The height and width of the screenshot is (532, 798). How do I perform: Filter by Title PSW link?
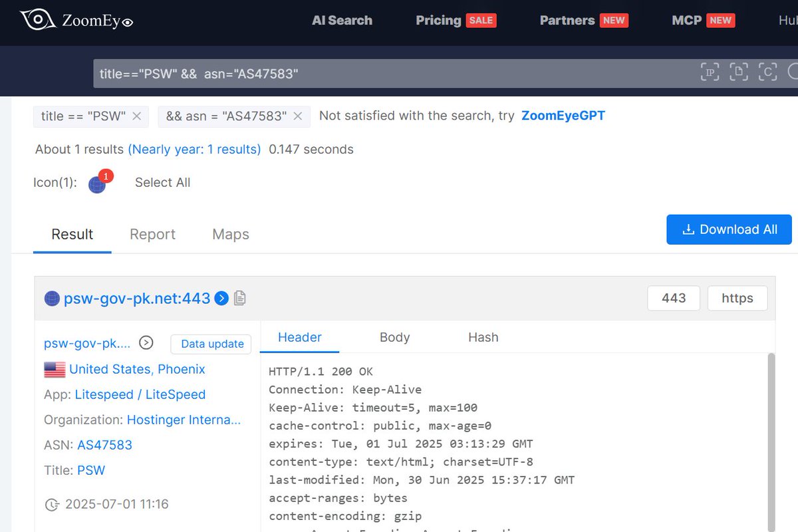[91, 471]
